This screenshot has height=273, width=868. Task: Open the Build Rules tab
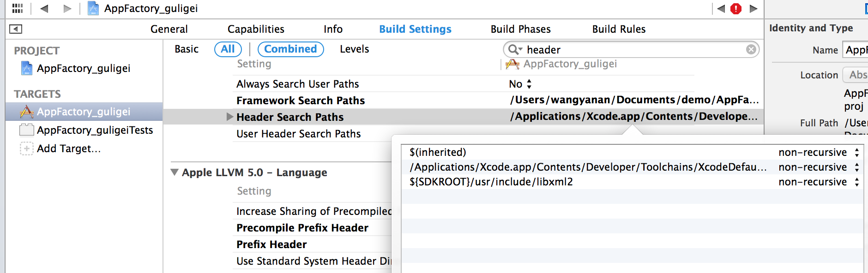[619, 29]
